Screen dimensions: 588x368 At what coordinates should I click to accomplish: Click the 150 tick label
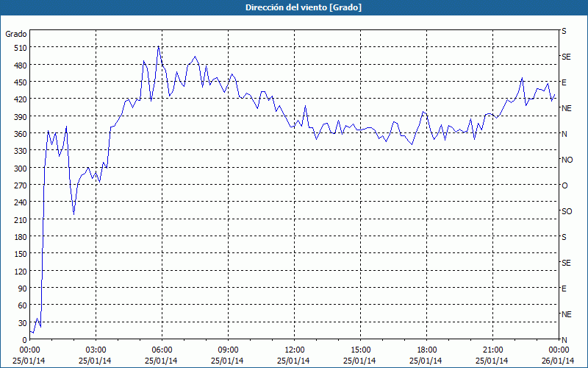coord(21,254)
